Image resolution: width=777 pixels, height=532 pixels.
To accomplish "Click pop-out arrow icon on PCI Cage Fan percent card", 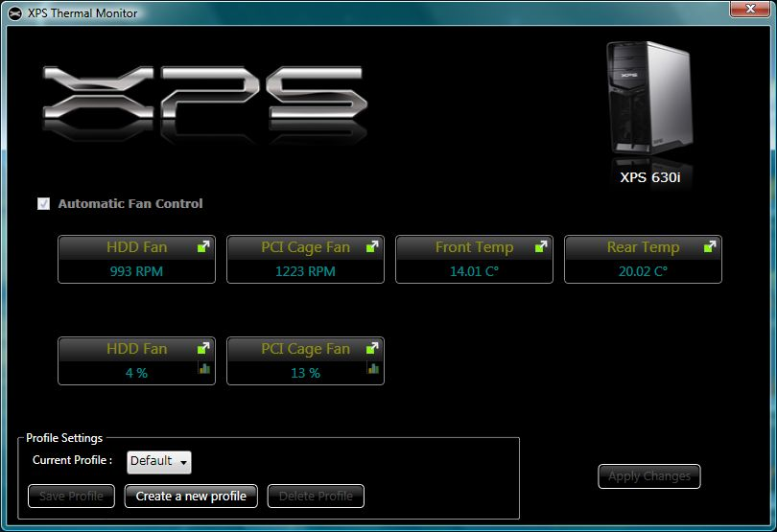I will point(372,348).
